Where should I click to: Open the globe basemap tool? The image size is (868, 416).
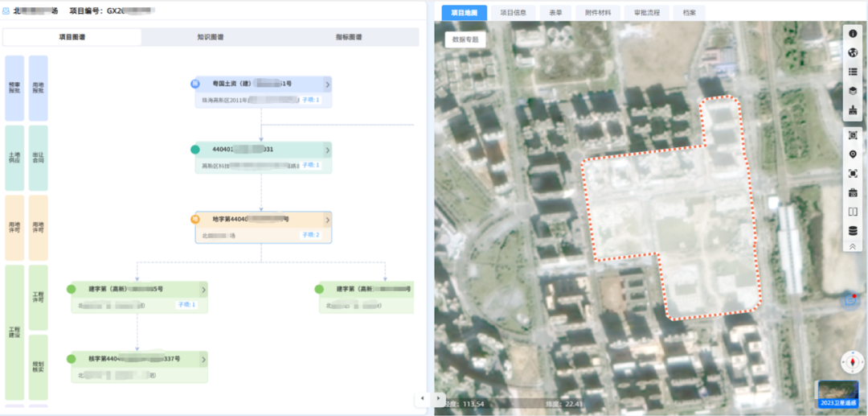pyautogui.click(x=853, y=53)
